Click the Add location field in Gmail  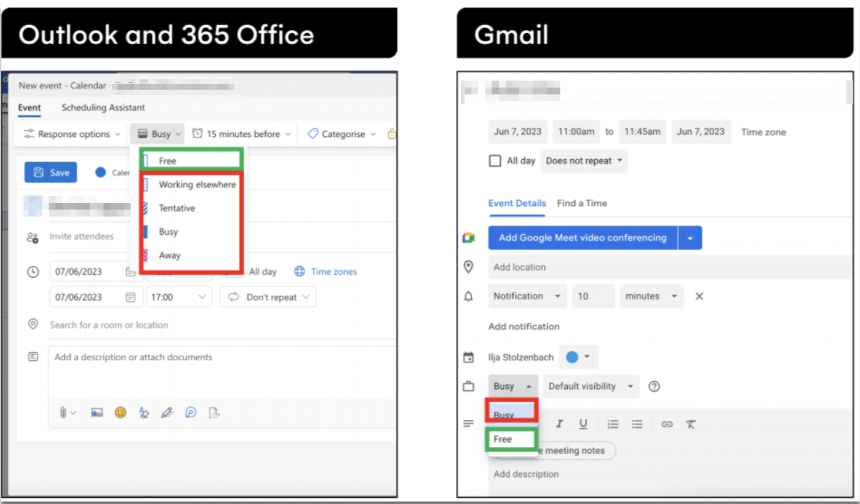pos(671,267)
